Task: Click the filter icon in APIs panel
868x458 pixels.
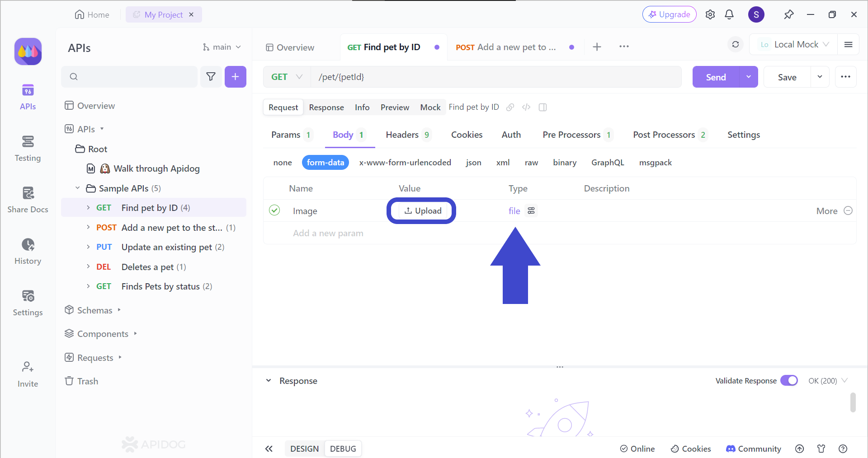Action: [211, 77]
